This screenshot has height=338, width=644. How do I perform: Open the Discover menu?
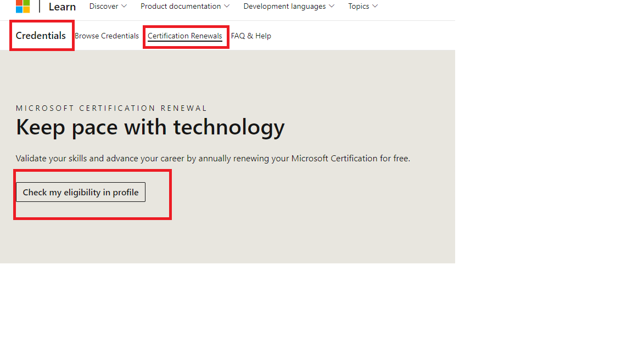pos(104,6)
